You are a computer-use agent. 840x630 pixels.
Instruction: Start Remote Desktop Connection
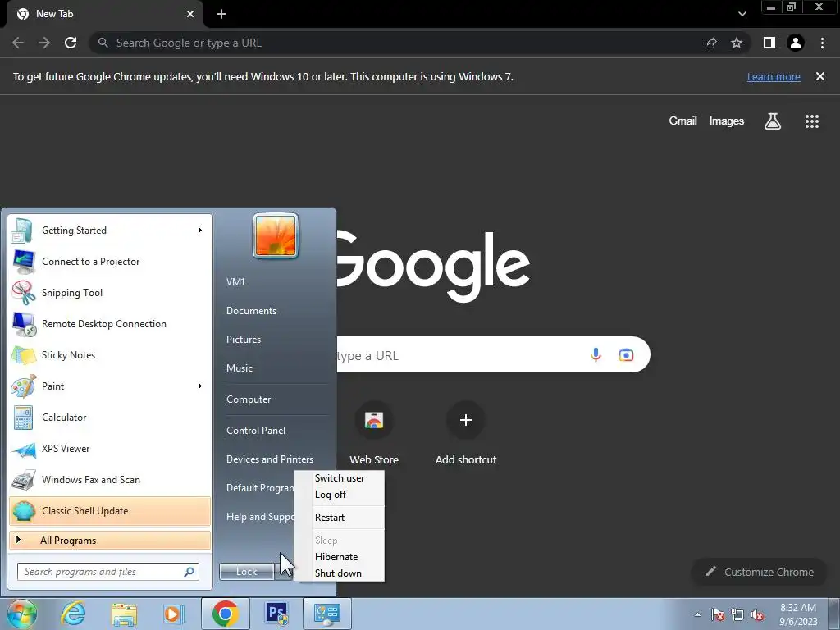point(110,323)
